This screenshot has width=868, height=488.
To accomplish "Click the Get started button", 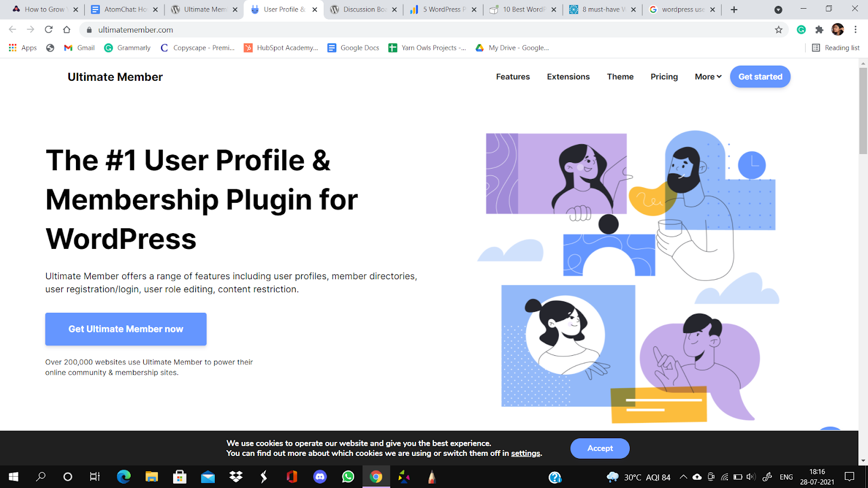I will pos(760,76).
